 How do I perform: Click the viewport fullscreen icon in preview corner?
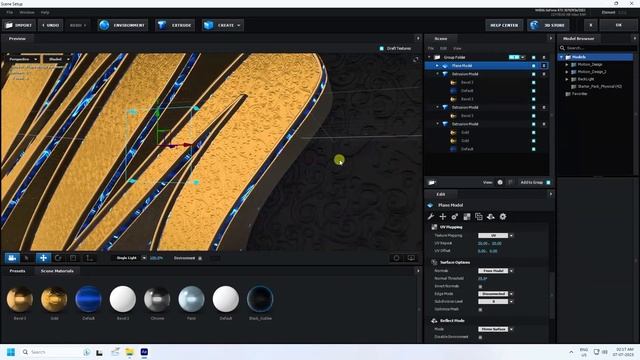click(x=416, y=60)
